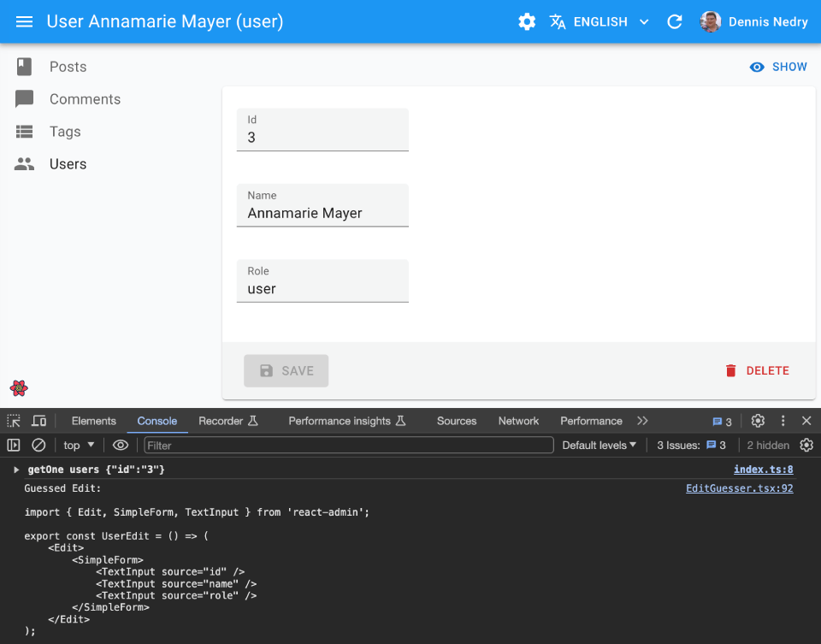Click the SHOW button

pyautogui.click(x=778, y=67)
